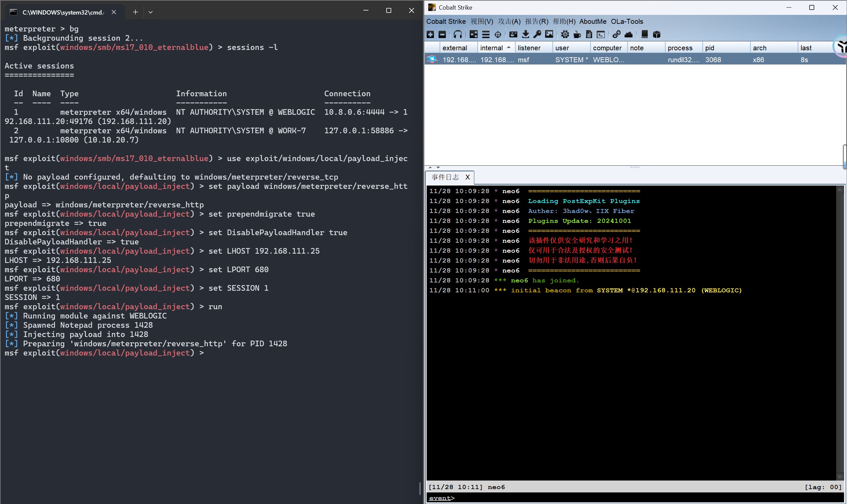847x504 pixels.
Task: Click the minus disconnect toolbar icon
Action: pyautogui.click(x=442, y=34)
